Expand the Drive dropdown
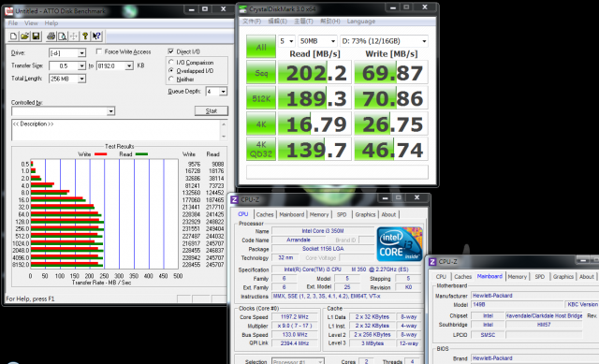 coord(81,52)
